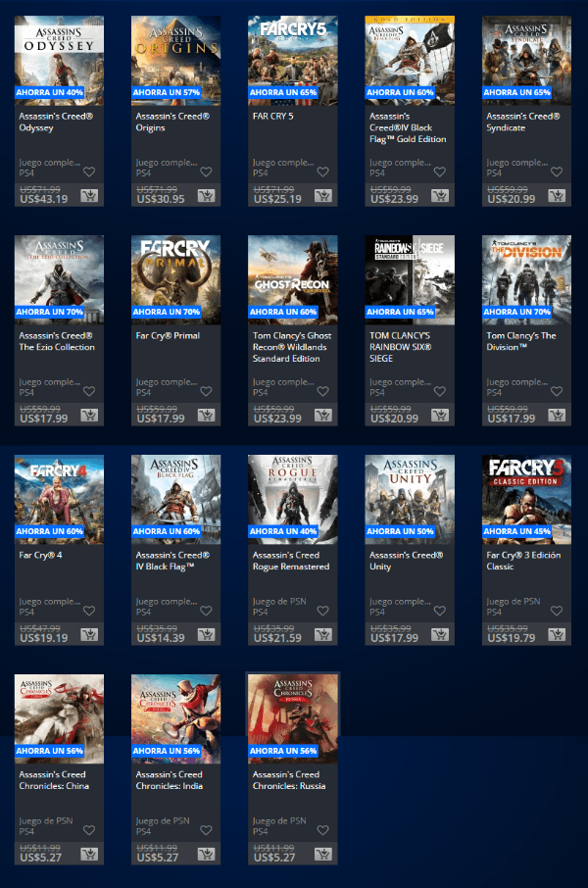Click the Far Cry 4 cover art
588x888 pixels.
point(59,493)
